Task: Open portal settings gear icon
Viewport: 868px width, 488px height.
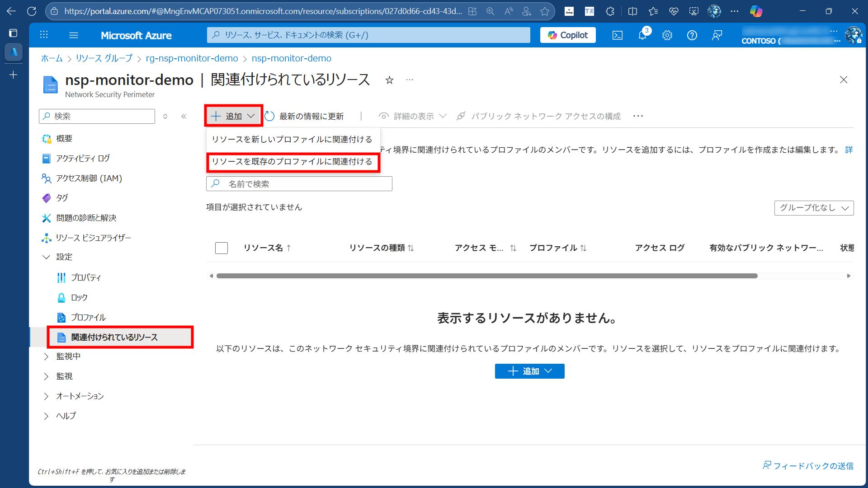Action: [x=667, y=35]
